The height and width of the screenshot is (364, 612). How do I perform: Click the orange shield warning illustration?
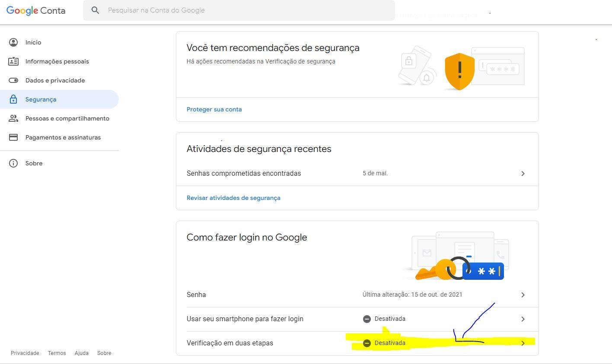[x=460, y=71]
